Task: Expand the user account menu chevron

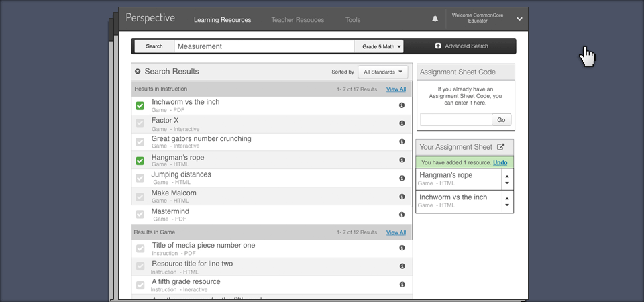Action: click(519, 19)
